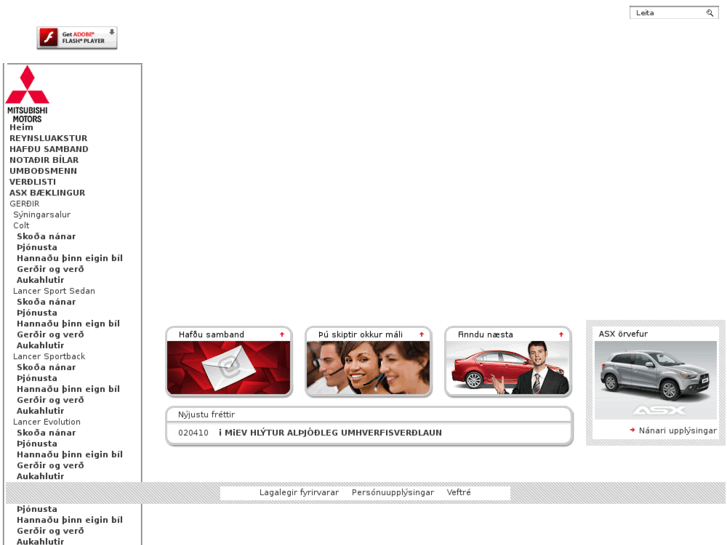The image size is (727, 545).
Task: Open Veftré footer link
Action: [x=459, y=492]
